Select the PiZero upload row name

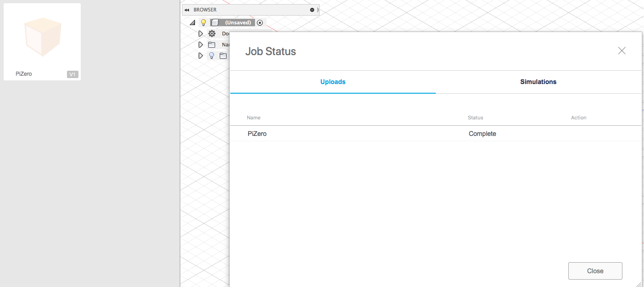257,134
